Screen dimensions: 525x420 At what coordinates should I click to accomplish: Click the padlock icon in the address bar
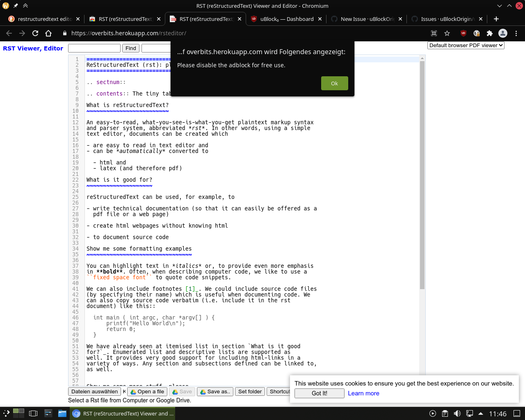click(x=64, y=34)
